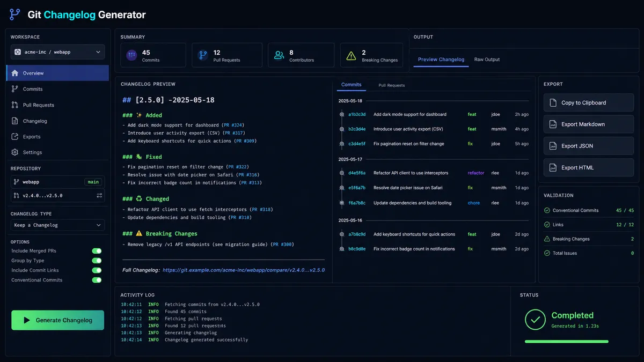Click the refactor type label
Image resolution: width=644 pixels, height=362 pixels.
[x=476, y=173]
